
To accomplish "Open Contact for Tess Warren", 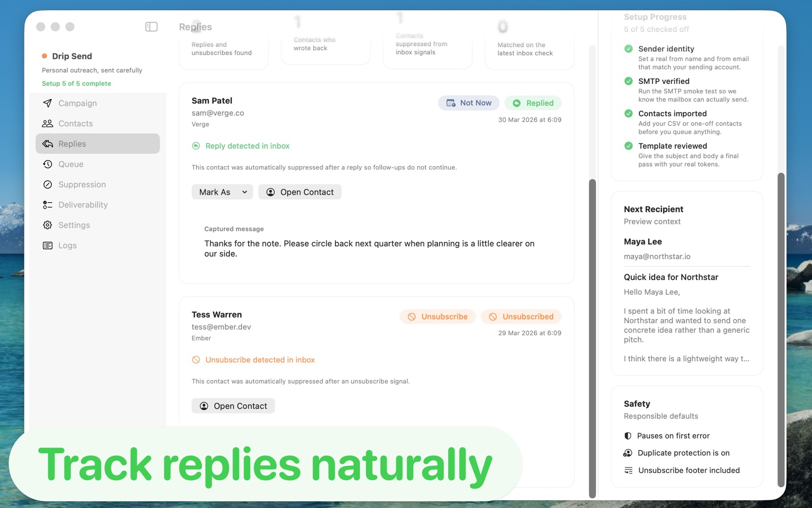I will click(233, 406).
